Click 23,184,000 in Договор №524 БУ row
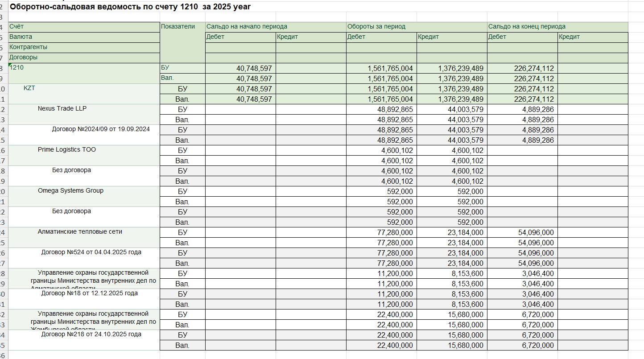644x359 pixels. (452, 253)
